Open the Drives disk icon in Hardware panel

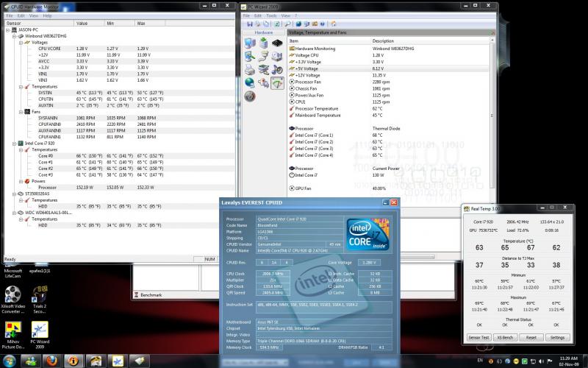pyautogui.click(x=277, y=57)
